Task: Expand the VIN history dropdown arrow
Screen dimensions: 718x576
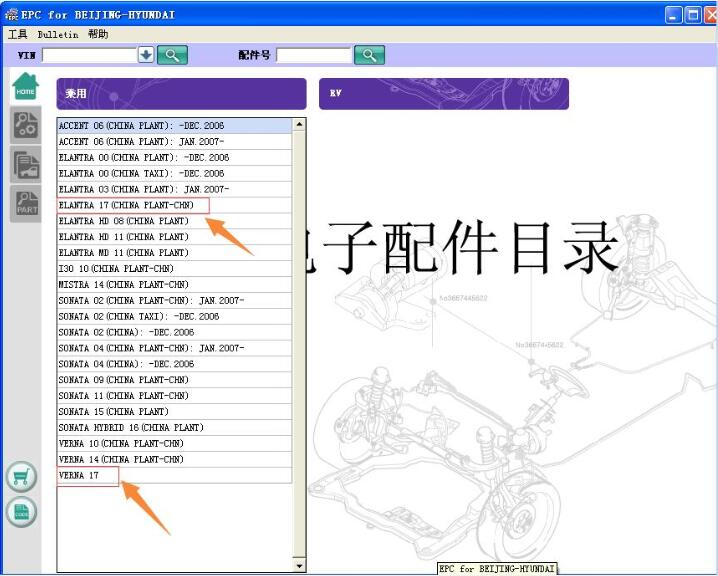Action: pyautogui.click(x=146, y=55)
